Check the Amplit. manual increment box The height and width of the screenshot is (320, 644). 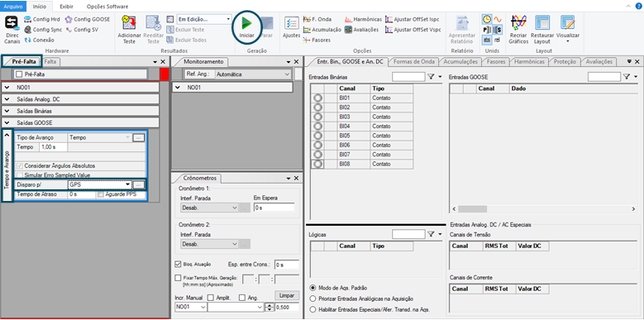tap(211, 298)
